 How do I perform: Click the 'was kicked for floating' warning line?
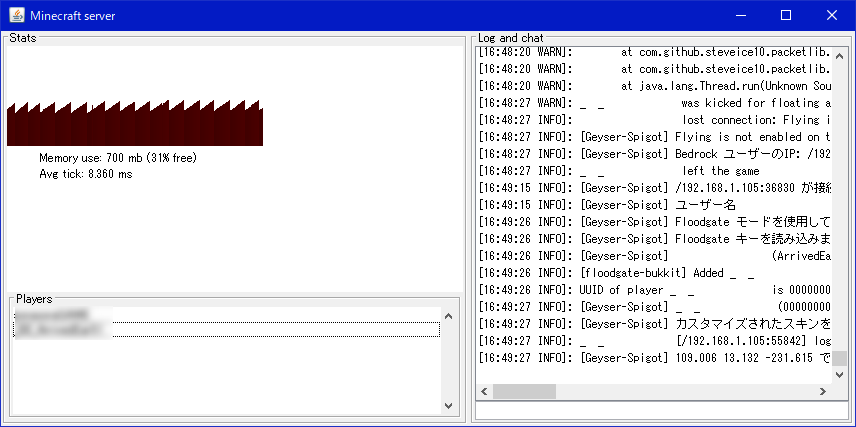point(655,103)
